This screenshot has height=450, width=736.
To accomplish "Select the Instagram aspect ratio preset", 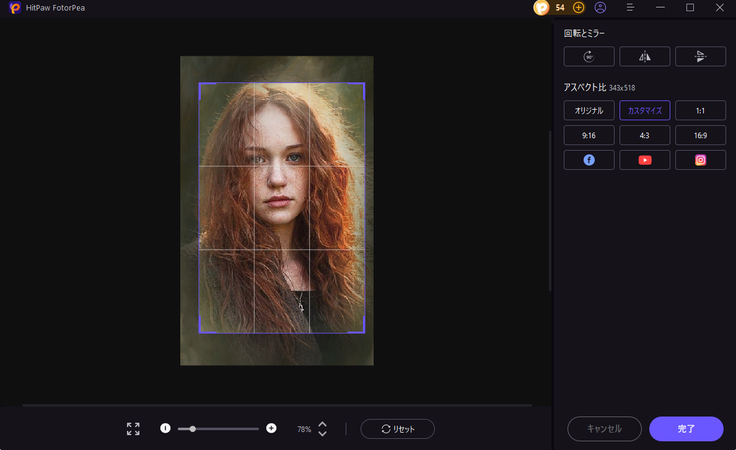I will coord(700,160).
